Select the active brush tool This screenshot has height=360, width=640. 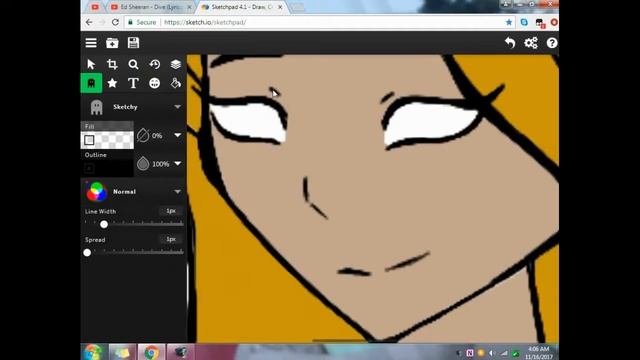click(91, 83)
